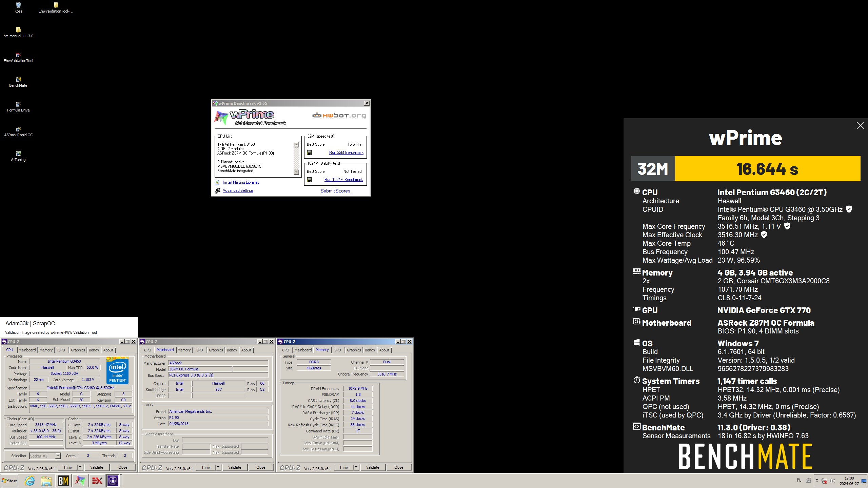This screenshot has height=488, width=868.
Task: Click Run 1024M Benchmark link
Action: (343, 180)
